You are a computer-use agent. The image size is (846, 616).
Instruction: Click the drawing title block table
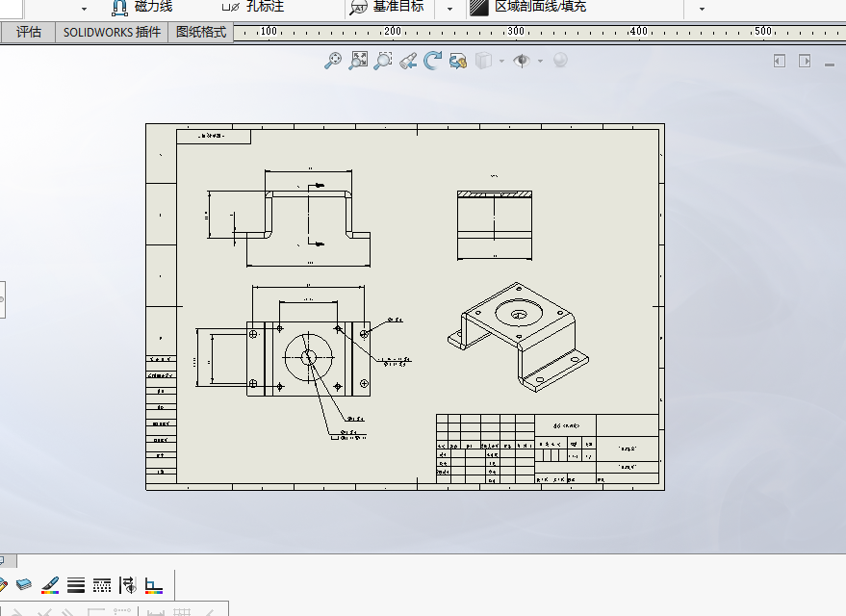547,449
